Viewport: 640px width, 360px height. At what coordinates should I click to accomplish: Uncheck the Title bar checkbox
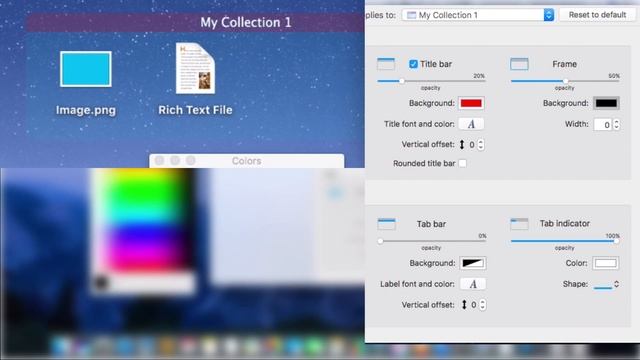pyautogui.click(x=413, y=64)
